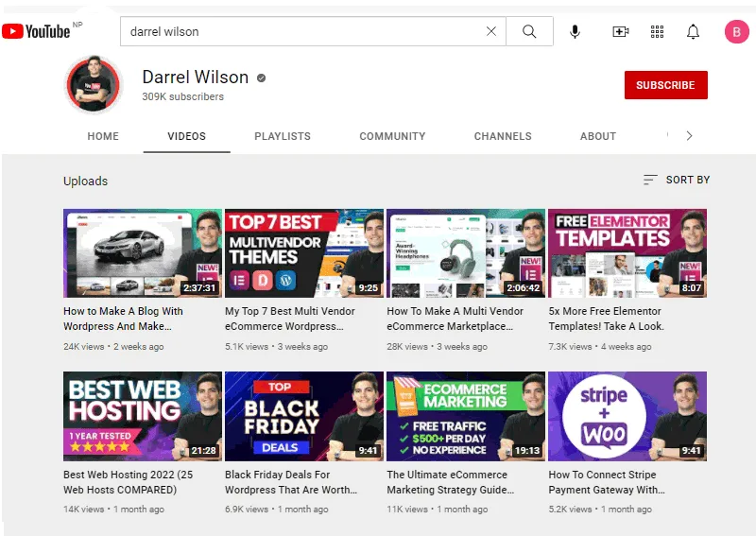Image resolution: width=756 pixels, height=536 pixels.
Task: Click the magnifier search button
Action: [x=529, y=31]
